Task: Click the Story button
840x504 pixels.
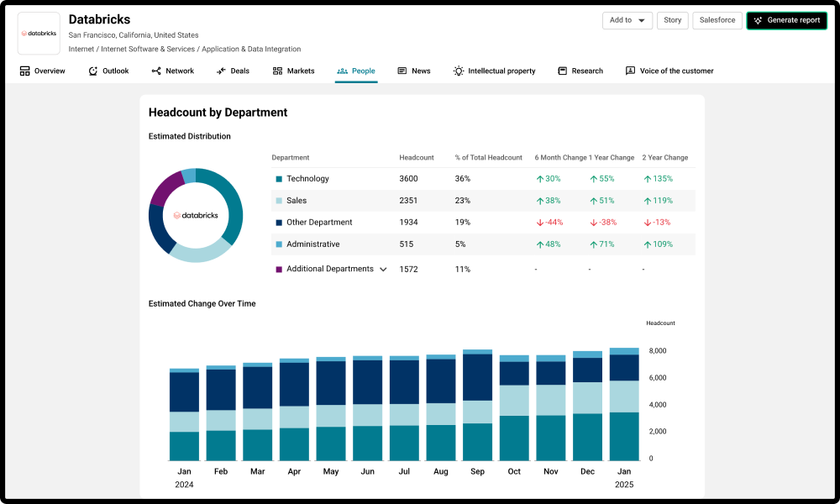Action: pos(673,20)
